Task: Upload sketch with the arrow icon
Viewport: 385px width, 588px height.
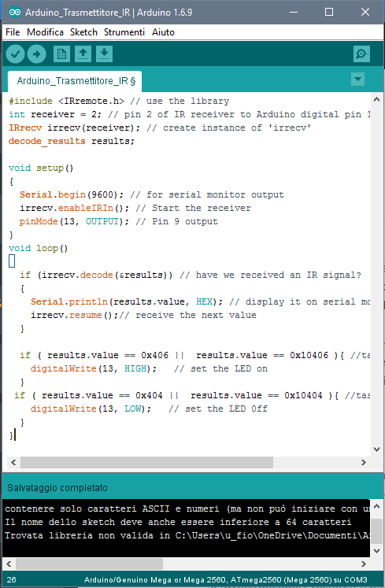Action: (37, 54)
